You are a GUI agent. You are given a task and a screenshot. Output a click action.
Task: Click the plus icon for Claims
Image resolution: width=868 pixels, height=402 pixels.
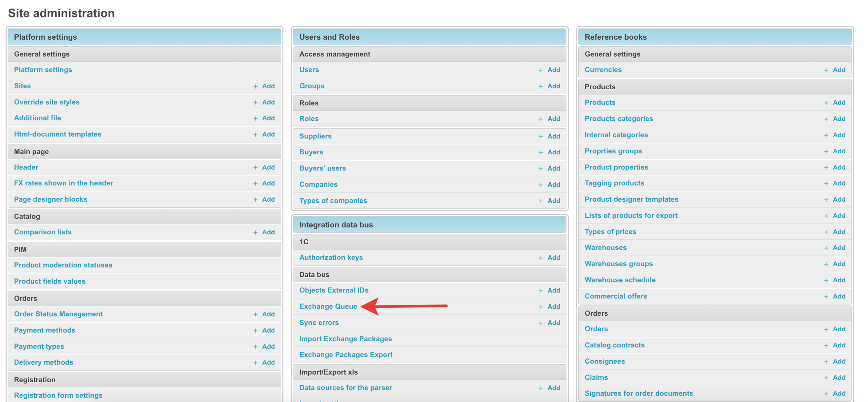(826, 378)
